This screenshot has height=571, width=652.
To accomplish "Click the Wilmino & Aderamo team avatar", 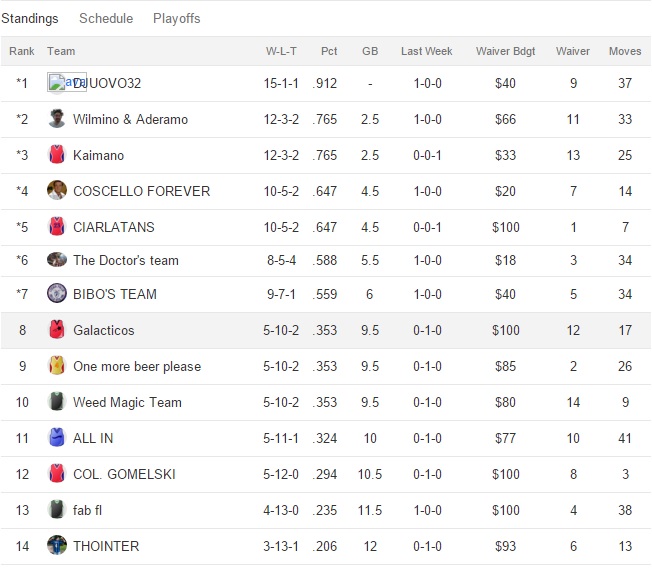I will (56, 120).
